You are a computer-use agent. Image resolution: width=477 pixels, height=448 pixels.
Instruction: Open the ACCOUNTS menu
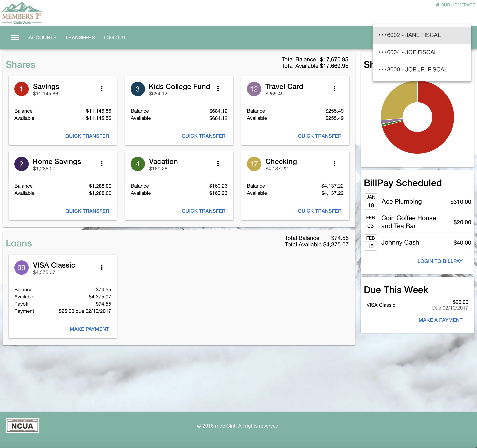click(43, 38)
